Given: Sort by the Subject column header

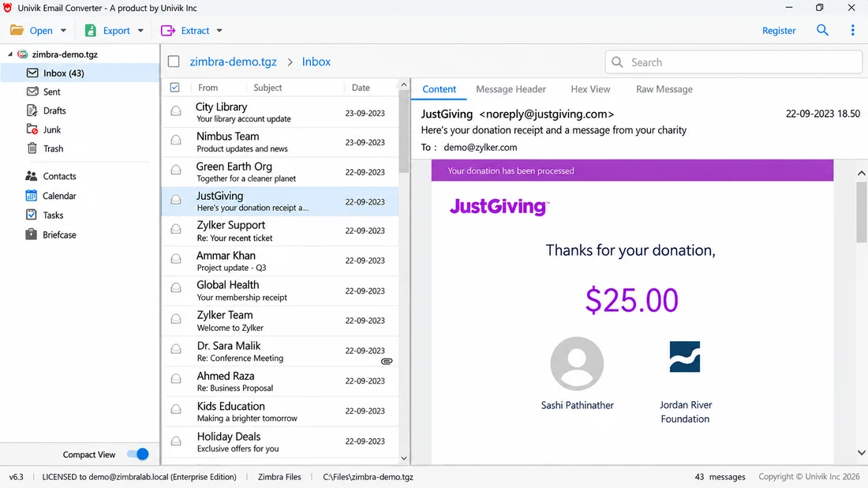Looking at the screenshot, I should tap(268, 88).
